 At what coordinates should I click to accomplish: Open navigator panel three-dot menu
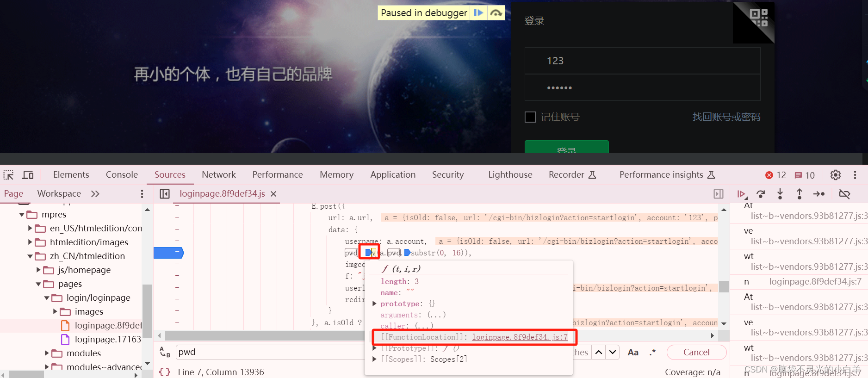142,194
